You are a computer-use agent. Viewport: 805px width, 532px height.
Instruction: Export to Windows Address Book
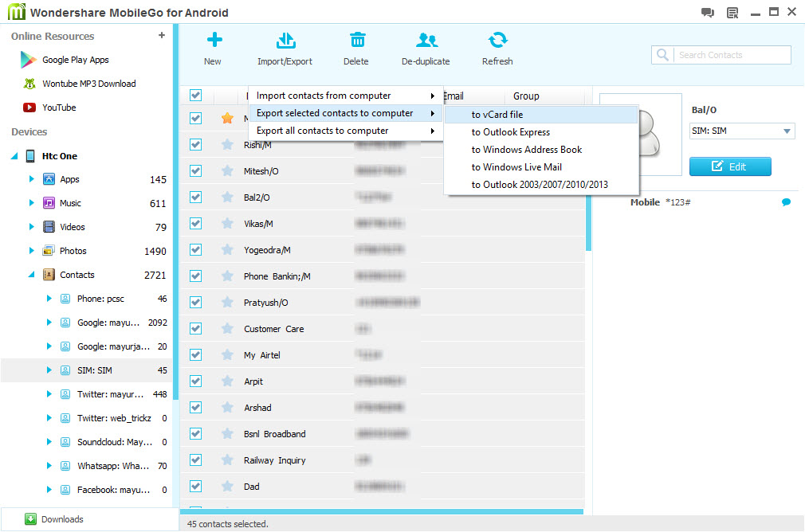(x=541, y=150)
